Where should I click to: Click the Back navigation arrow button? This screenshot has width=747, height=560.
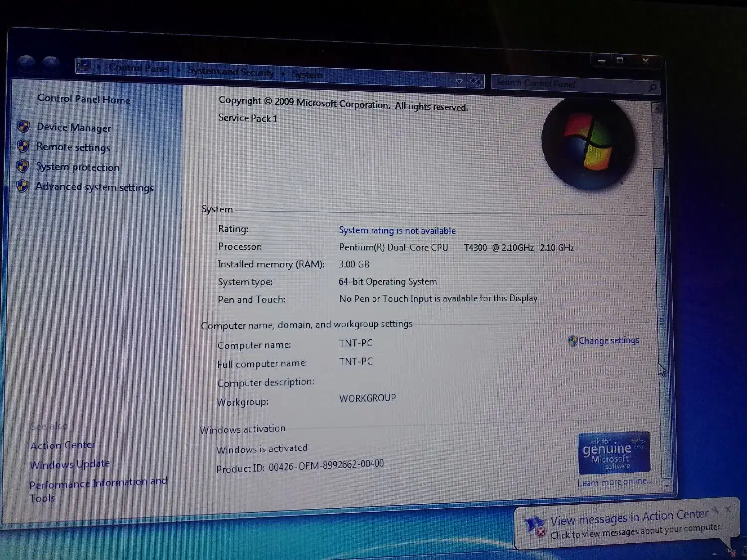(x=27, y=63)
